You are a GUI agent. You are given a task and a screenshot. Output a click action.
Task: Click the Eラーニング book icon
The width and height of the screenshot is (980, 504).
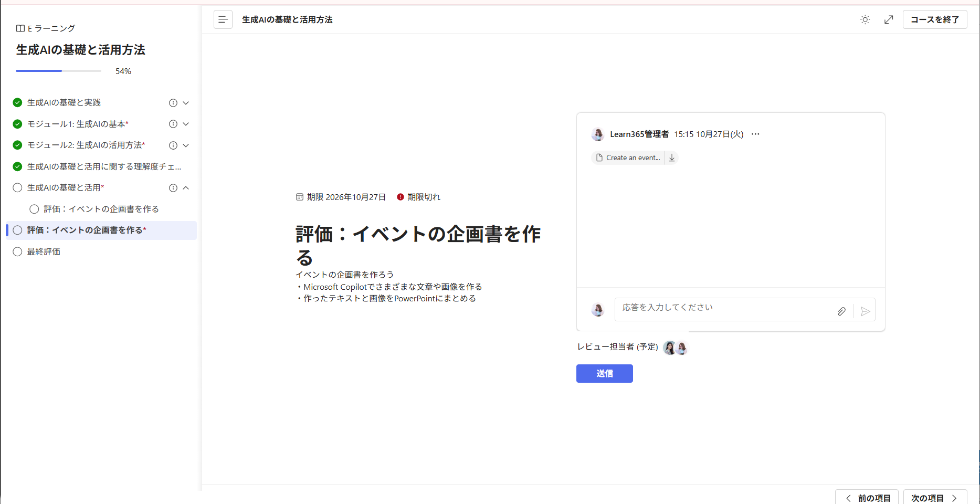pos(20,28)
